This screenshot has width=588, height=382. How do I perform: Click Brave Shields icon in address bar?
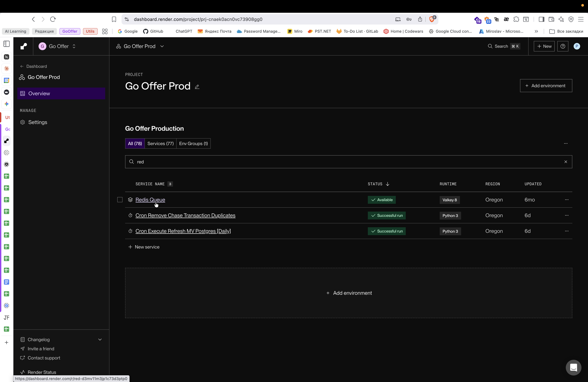tap(432, 19)
